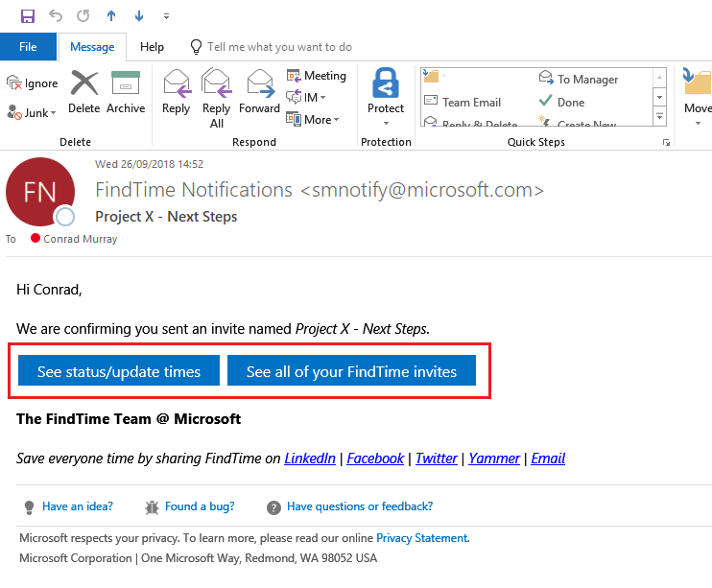Open the IM dropdown
This screenshot has width=712, height=588.
click(306, 97)
